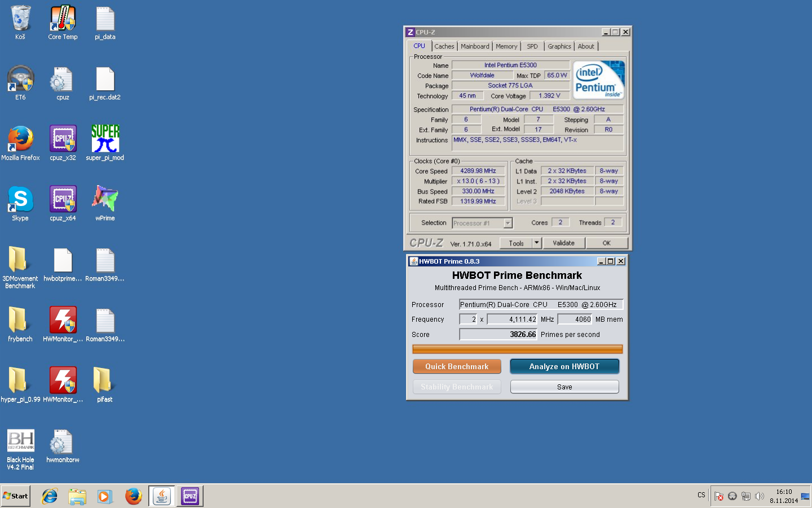This screenshot has width=812, height=508.
Task: Open the Graphics tab in CPU-Z
Action: [x=559, y=46]
